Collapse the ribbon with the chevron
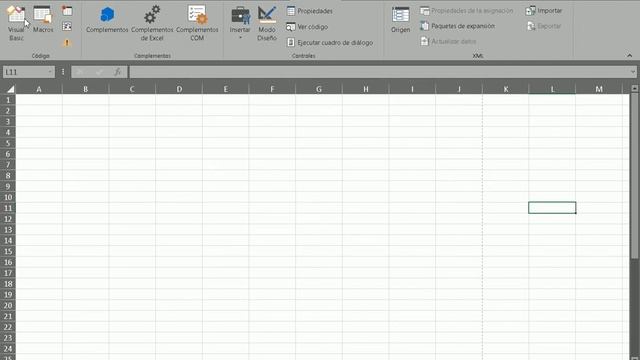 click(x=629, y=55)
